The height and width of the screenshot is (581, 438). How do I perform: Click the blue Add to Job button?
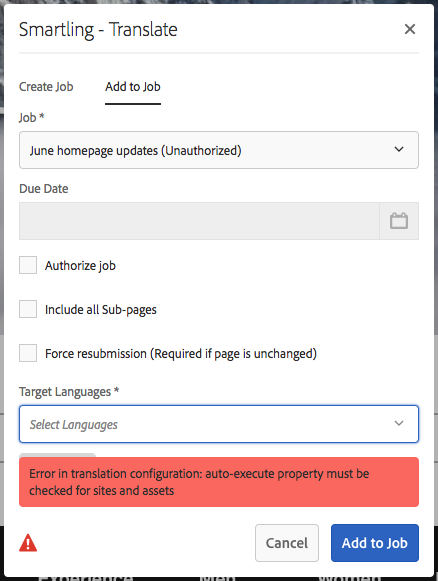click(375, 543)
